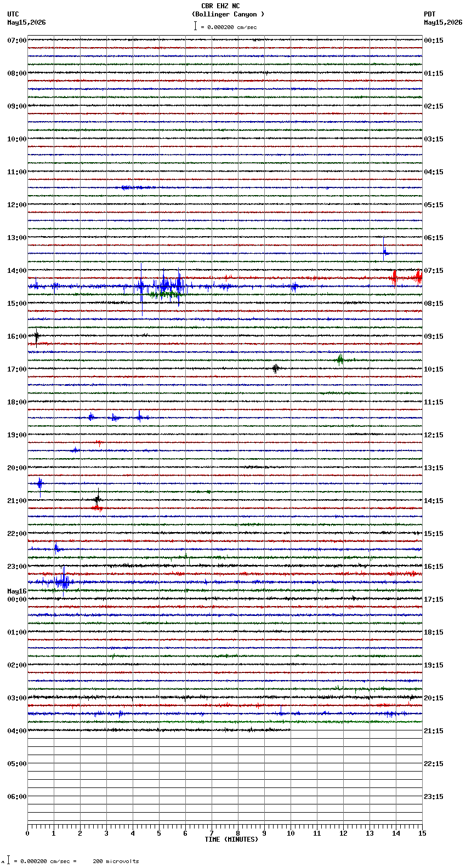Screen dimensions: 466x868
Task: Click the UTC label at top left
Action: pos(13,14)
